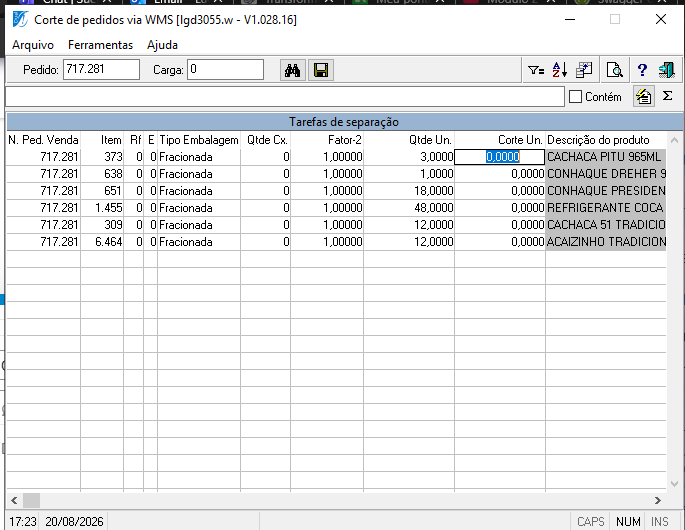The height and width of the screenshot is (530, 685).
Task: Click the grid scroll-down arrow
Action: [x=674, y=484]
